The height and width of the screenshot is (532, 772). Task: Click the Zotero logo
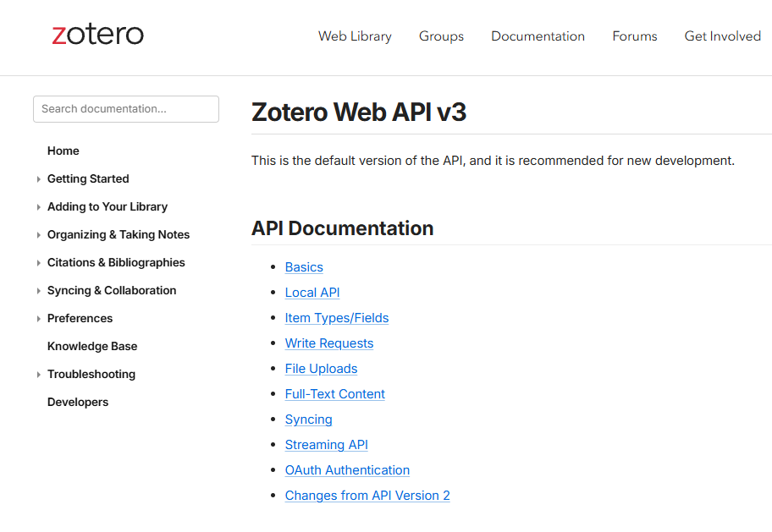(97, 35)
